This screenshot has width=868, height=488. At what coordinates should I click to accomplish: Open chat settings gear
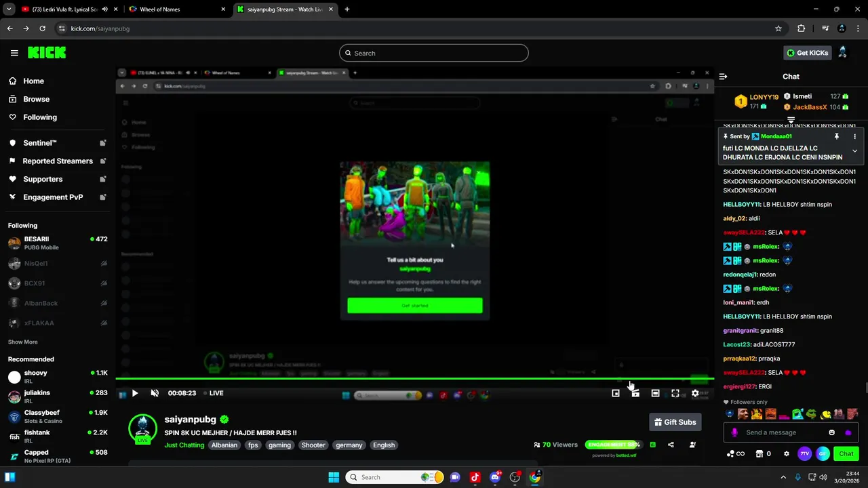787,453
